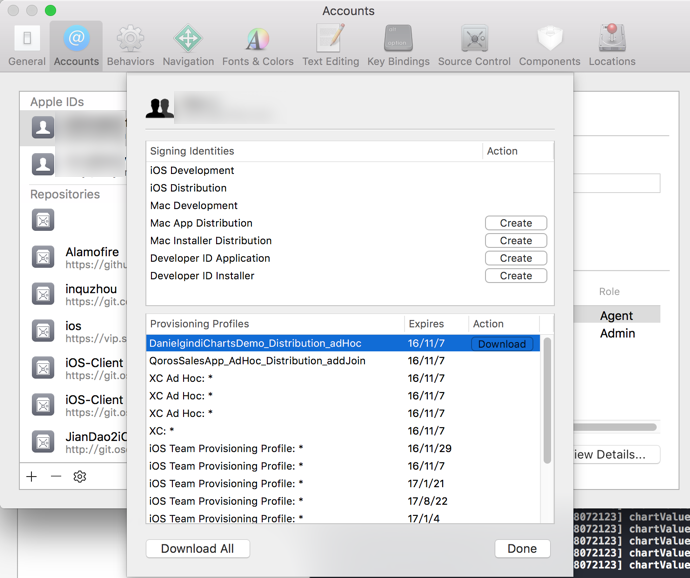Select the ios repository entry
Viewport: 690px width, 578px height.
coord(73,331)
